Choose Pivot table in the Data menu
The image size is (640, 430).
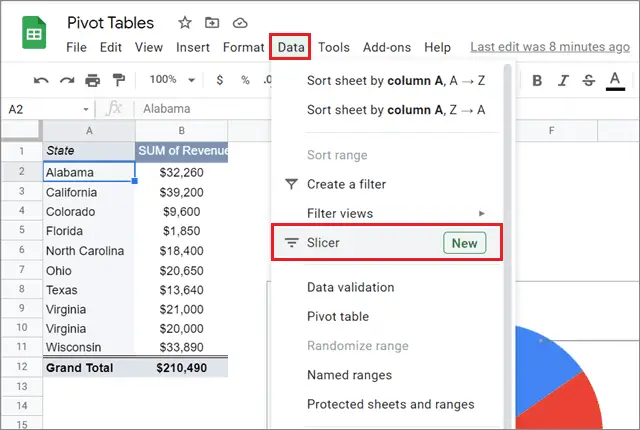(338, 316)
